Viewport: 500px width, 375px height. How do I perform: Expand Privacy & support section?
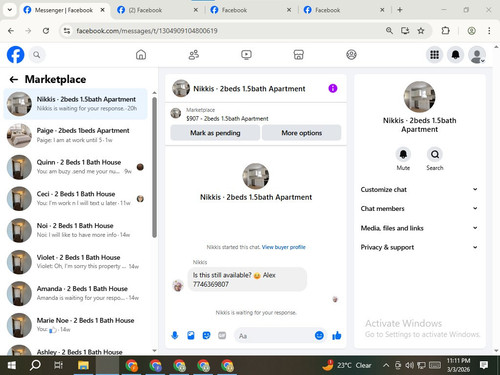click(x=419, y=247)
